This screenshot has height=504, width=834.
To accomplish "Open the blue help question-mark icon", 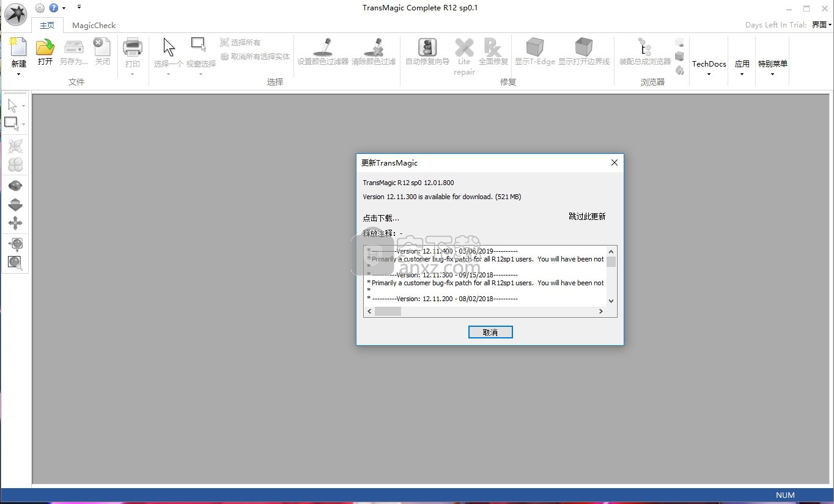I will tap(54, 8).
